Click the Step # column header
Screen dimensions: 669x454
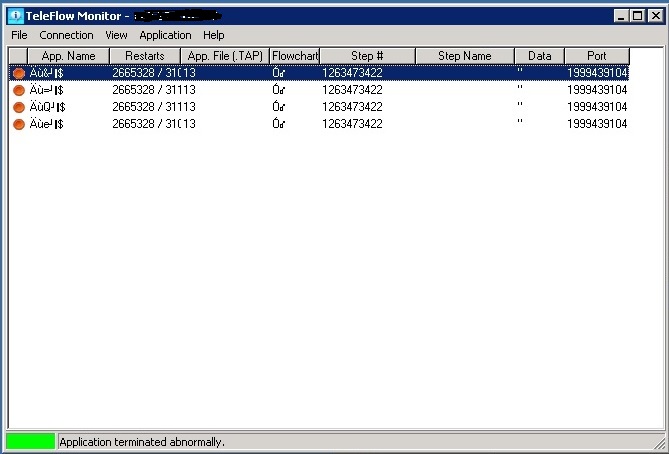367,56
